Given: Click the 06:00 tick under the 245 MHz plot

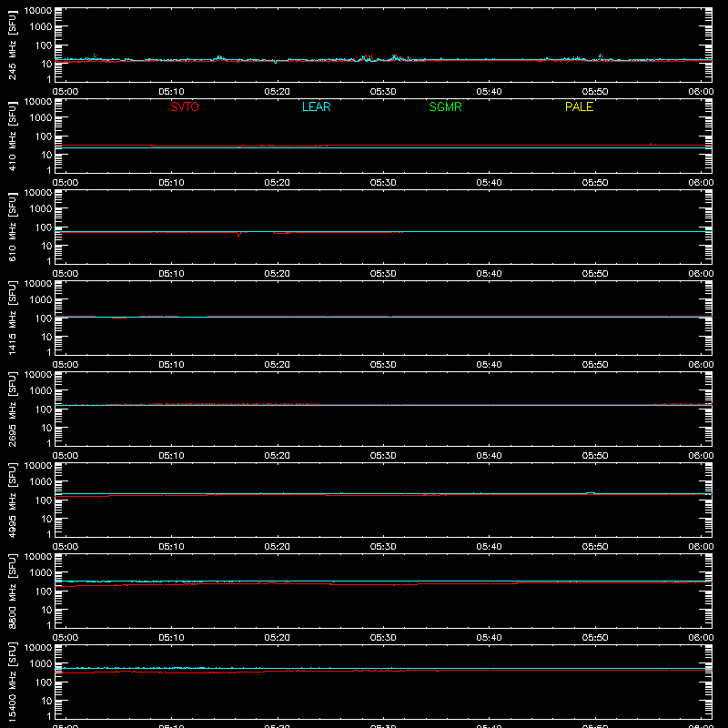Looking at the screenshot, I should 701,92.
